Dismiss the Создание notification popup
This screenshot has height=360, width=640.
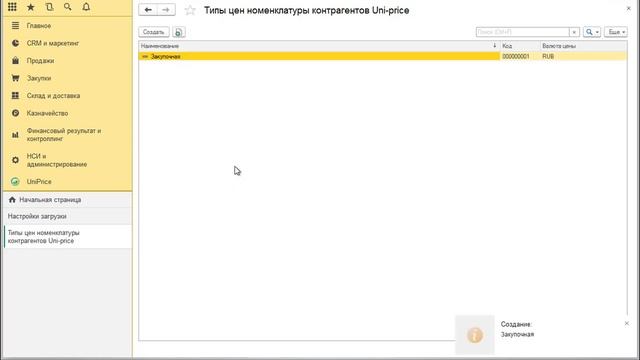pyautogui.click(x=627, y=323)
